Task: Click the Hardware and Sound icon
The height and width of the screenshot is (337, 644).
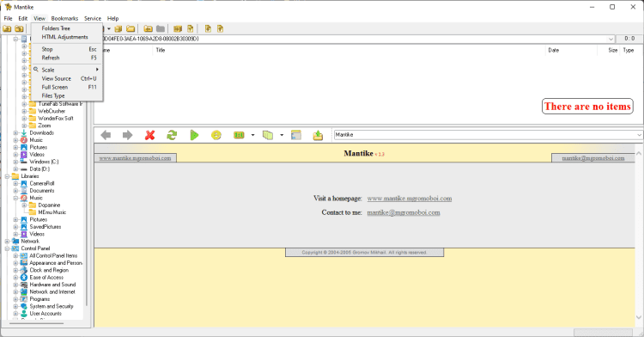Action: [x=24, y=285]
